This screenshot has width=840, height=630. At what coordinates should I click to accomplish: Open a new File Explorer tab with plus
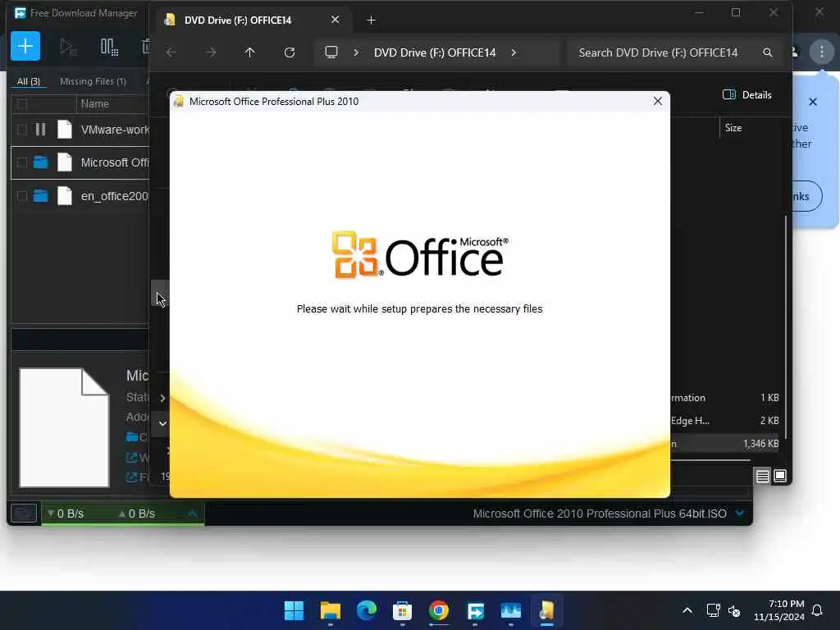pos(372,21)
